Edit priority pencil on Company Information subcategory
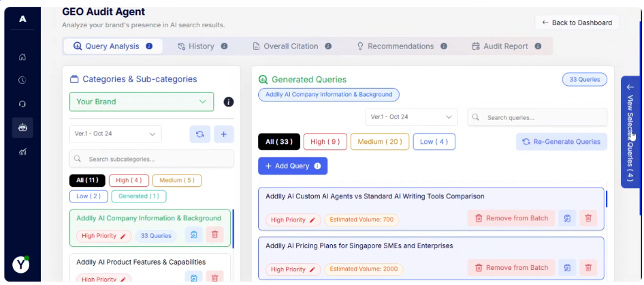The height and width of the screenshot is (285, 644). 123,236
